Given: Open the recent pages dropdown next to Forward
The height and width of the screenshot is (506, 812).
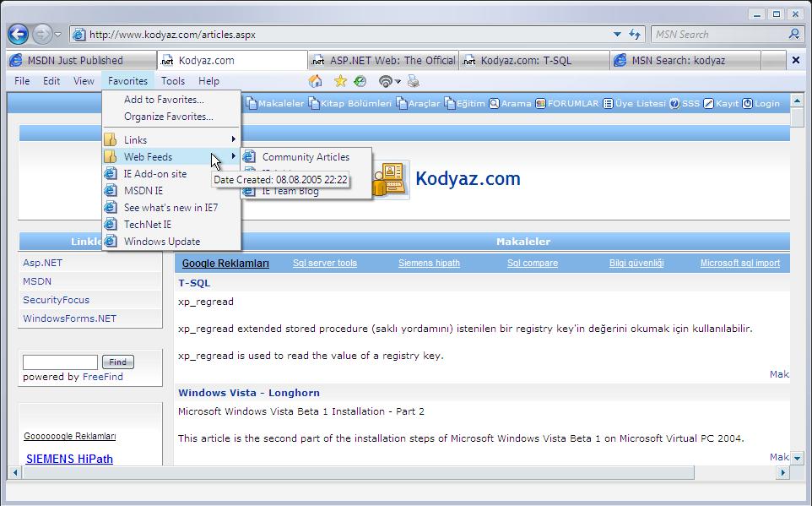Looking at the screenshot, I should point(57,35).
